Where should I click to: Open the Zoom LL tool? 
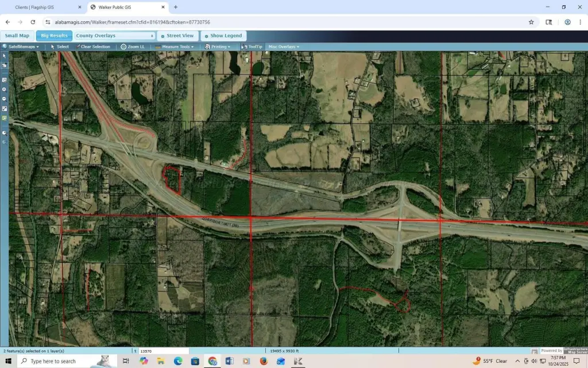tap(133, 47)
